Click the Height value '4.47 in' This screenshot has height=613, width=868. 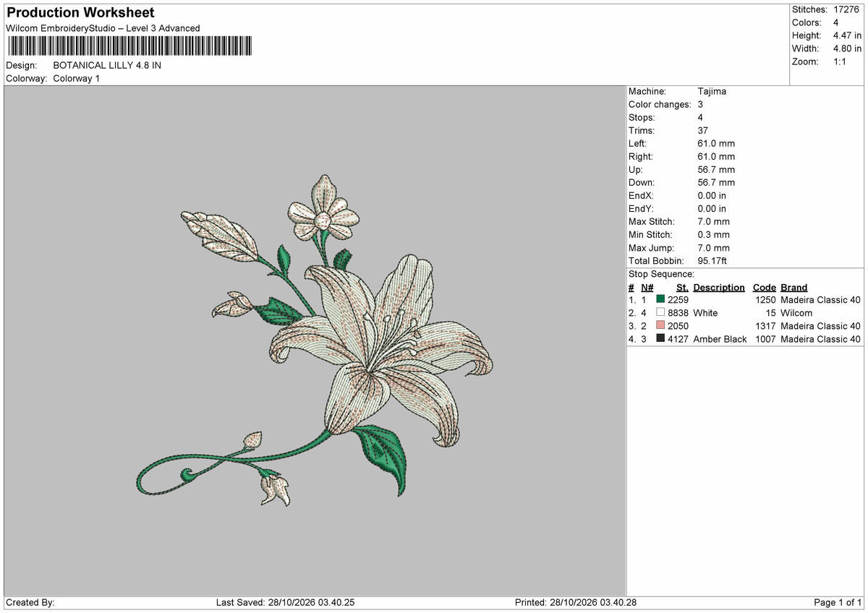[x=847, y=35]
